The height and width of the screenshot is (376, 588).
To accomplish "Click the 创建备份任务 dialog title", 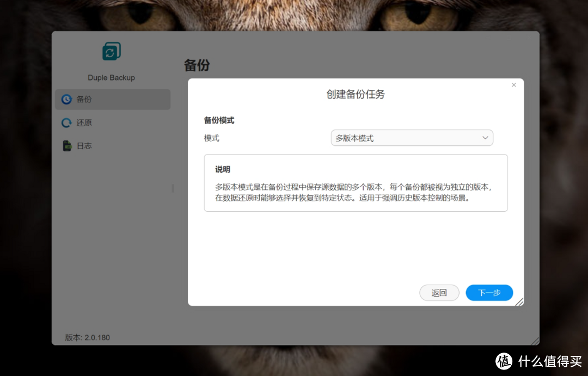I will coord(356,94).
